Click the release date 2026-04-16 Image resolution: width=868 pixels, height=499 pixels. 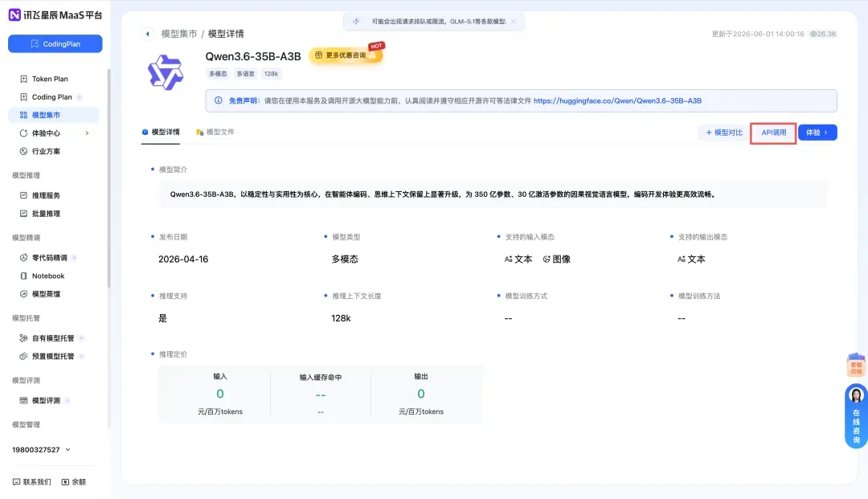click(x=183, y=260)
